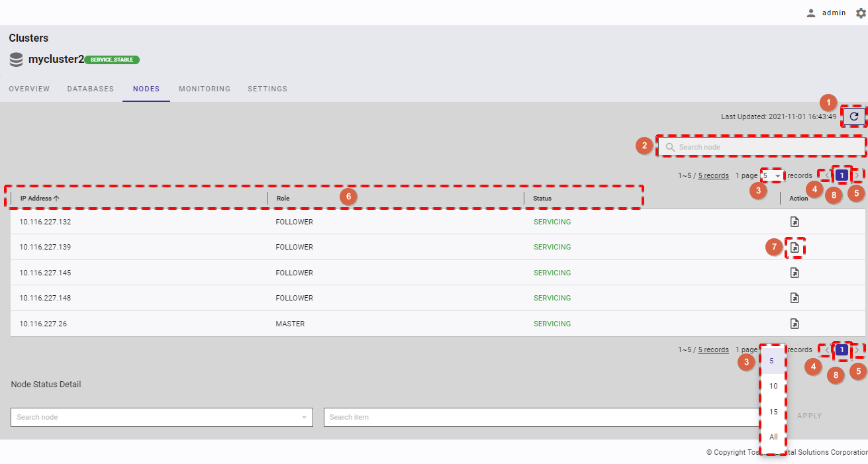The height and width of the screenshot is (464, 868).
Task: Select 10 in the records-per-page list
Action: [x=773, y=386]
